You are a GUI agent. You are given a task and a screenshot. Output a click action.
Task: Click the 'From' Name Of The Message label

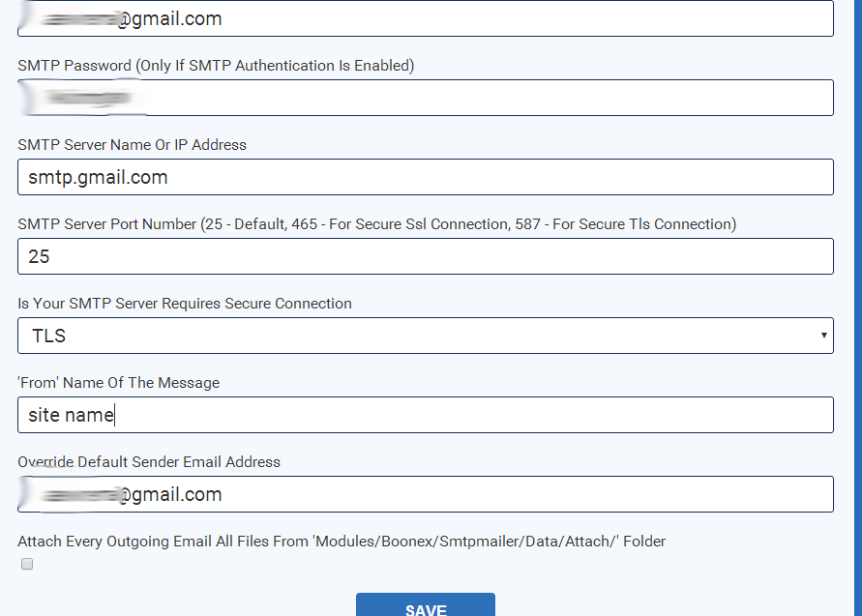coord(119,383)
